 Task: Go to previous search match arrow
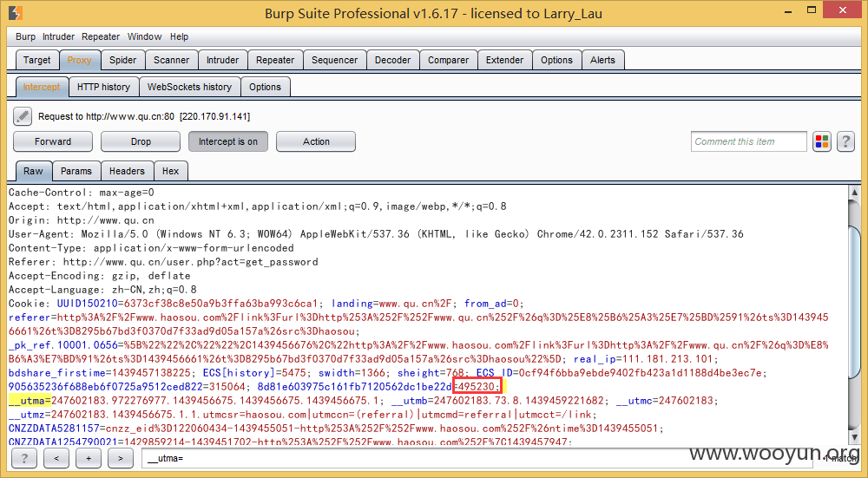tap(56, 458)
